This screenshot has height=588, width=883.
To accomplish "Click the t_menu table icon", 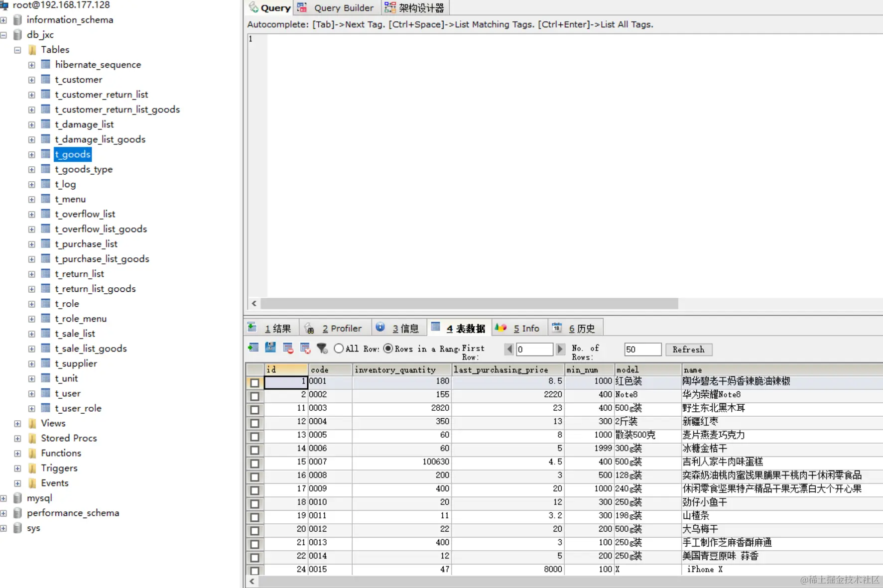I will coord(46,199).
